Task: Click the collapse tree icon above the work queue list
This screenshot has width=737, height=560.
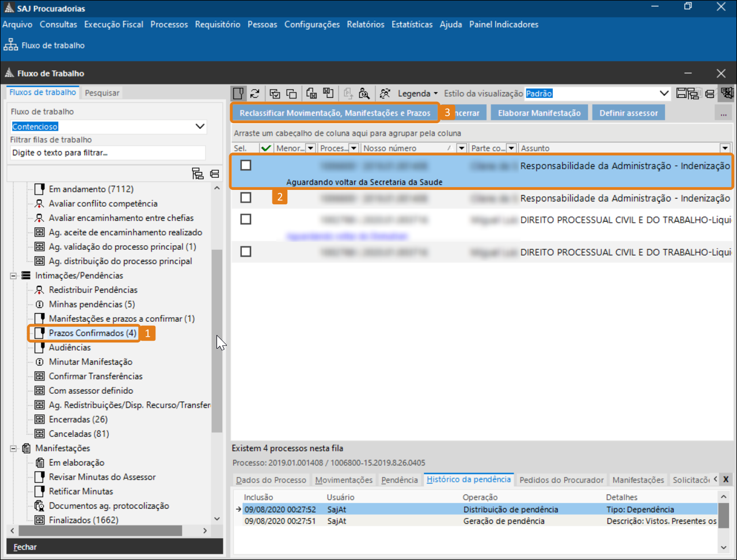Action: coord(214,173)
